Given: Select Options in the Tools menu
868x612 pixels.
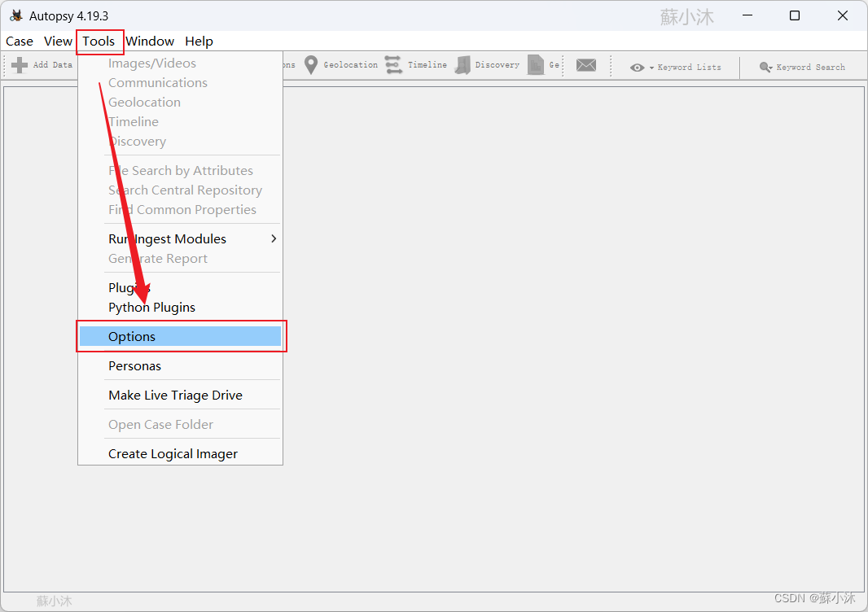Looking at the screenshot, I should point(181,336).
